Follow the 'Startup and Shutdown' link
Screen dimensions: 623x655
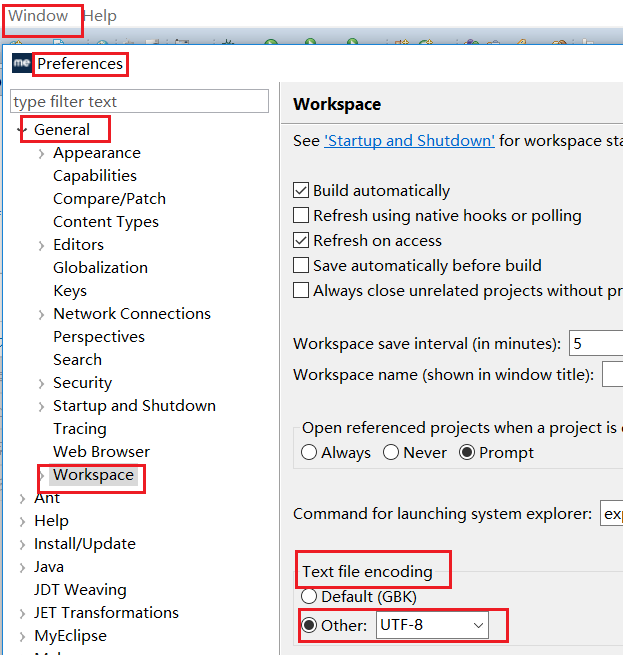pyautogui.click(x=409, y=141)
